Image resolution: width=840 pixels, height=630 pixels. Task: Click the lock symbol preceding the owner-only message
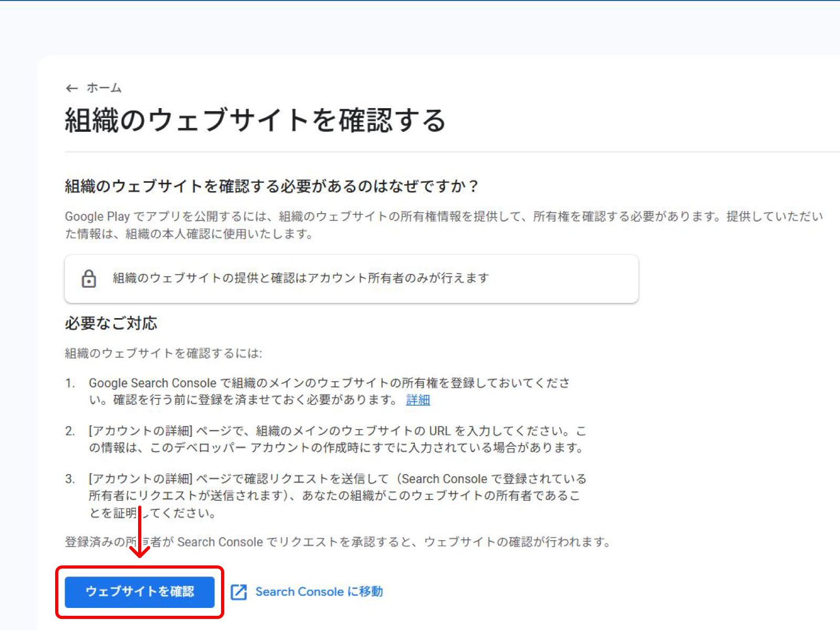[x=89, y=279]
